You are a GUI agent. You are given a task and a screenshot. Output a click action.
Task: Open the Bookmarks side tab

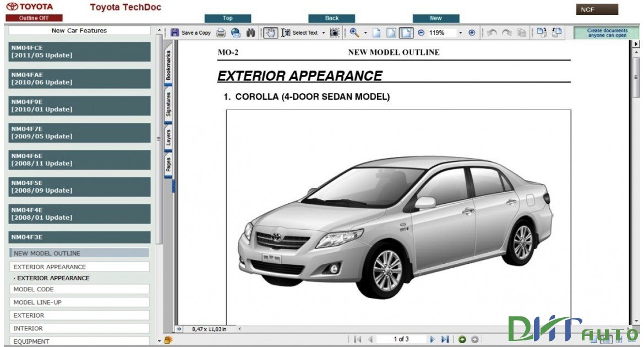168,66
